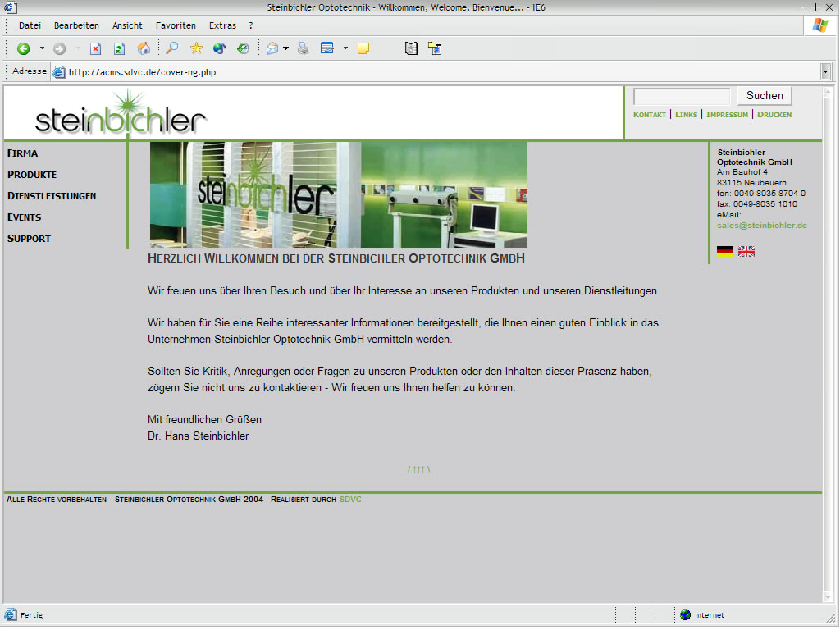This screenshot has width=840, height=630.
Task: Click the "fon: 0049-8035 8704-0" phone line
Action: 761,194
